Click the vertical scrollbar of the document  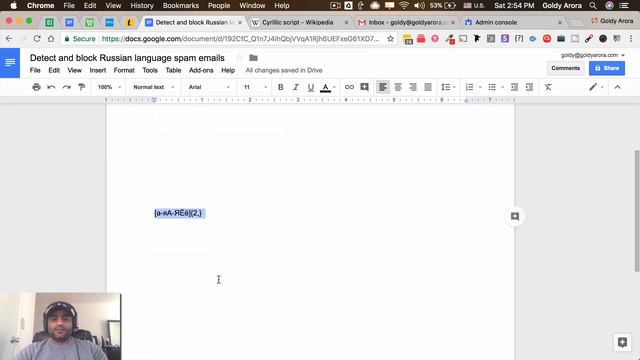[x=637, y=211]
